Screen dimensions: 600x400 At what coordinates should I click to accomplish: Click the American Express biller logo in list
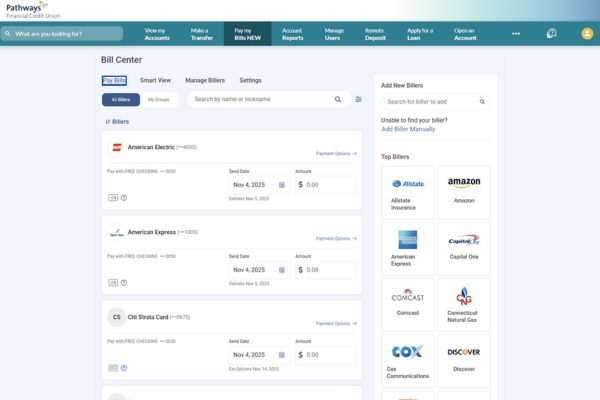[117, 232]
